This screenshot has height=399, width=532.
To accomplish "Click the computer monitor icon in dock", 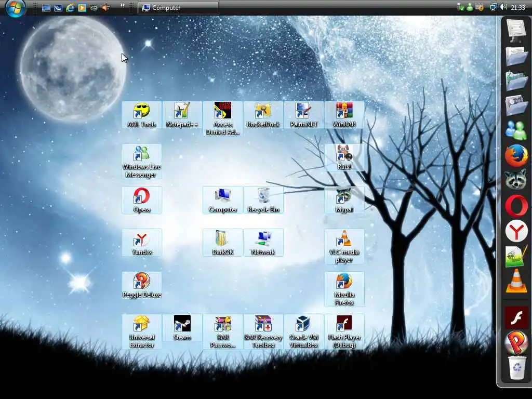I will (516, 31).
